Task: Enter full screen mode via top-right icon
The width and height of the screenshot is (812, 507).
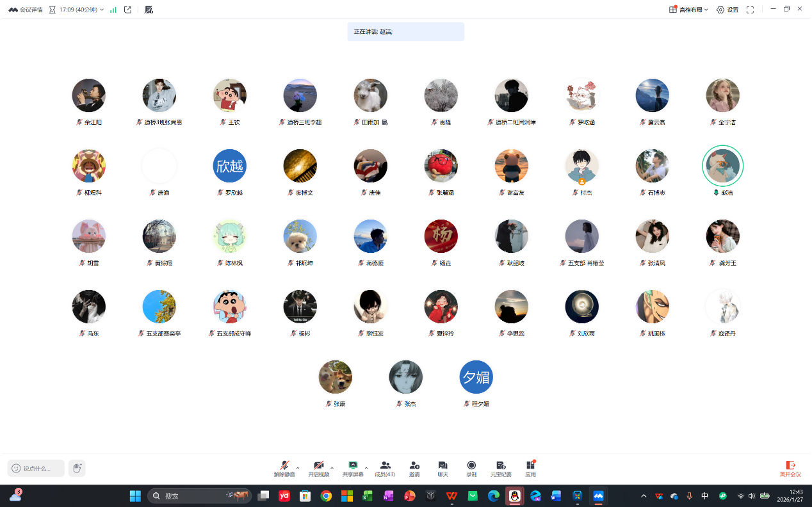Action: (x=750, y=10)
